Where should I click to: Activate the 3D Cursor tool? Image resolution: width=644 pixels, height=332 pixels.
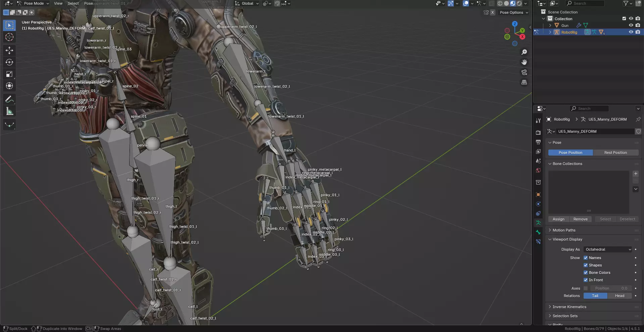point(9,37)
